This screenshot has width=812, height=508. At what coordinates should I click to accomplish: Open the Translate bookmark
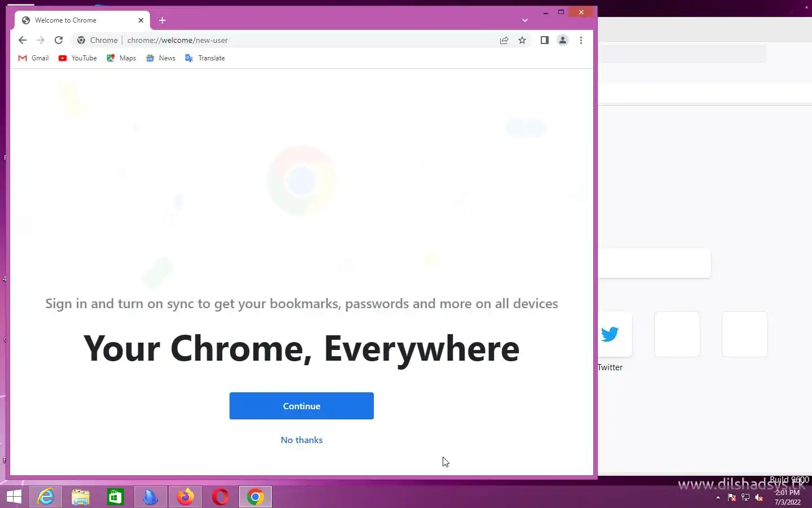(x=205, y=58)
